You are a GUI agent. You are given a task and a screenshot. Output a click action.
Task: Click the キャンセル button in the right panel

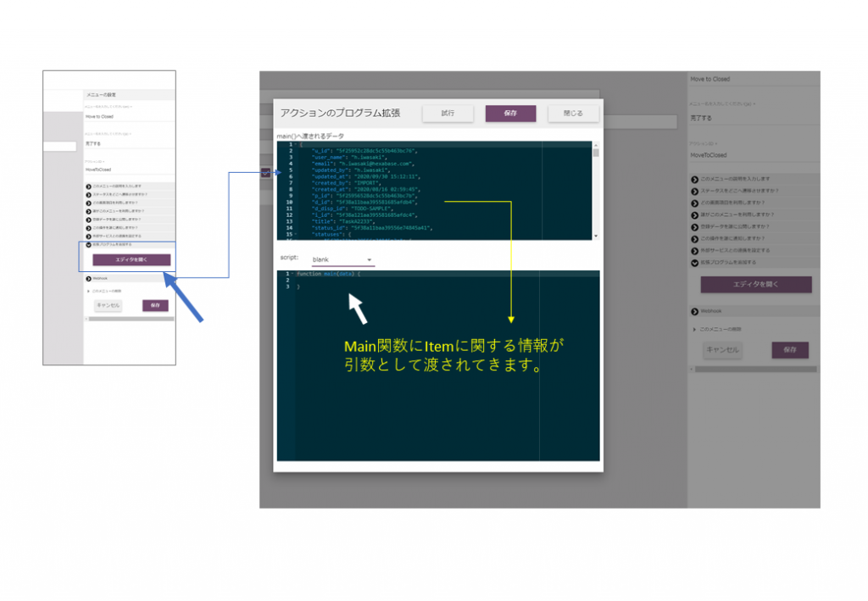(722, 350)
